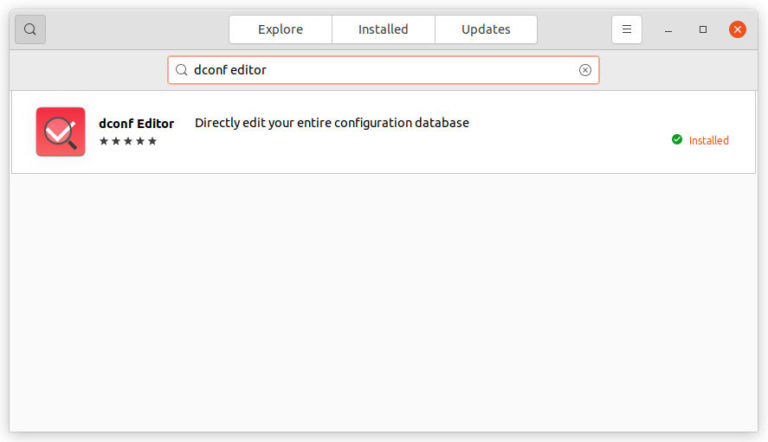768x442 pixels.
Task: Close the Software window
Action: [737, 29]
